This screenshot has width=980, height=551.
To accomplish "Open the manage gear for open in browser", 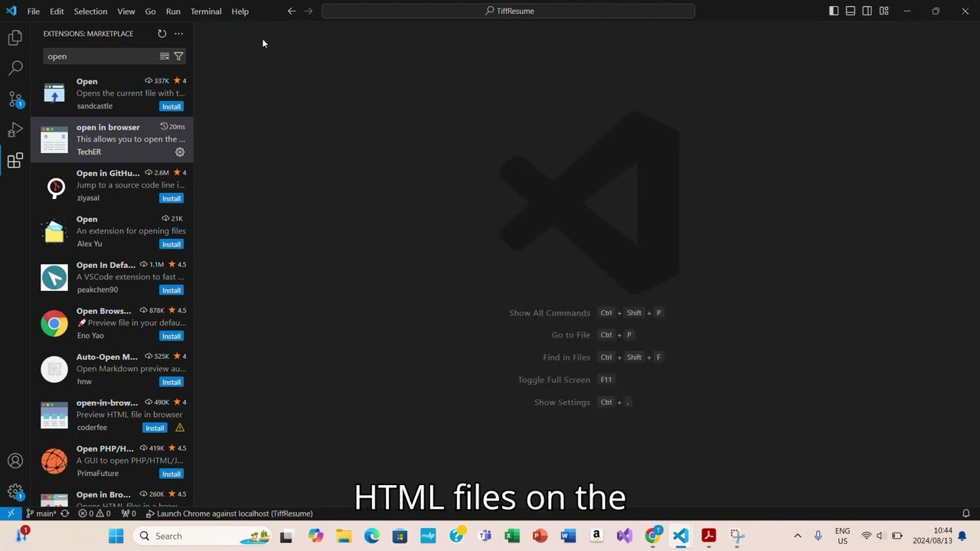I will pos(180,152).
